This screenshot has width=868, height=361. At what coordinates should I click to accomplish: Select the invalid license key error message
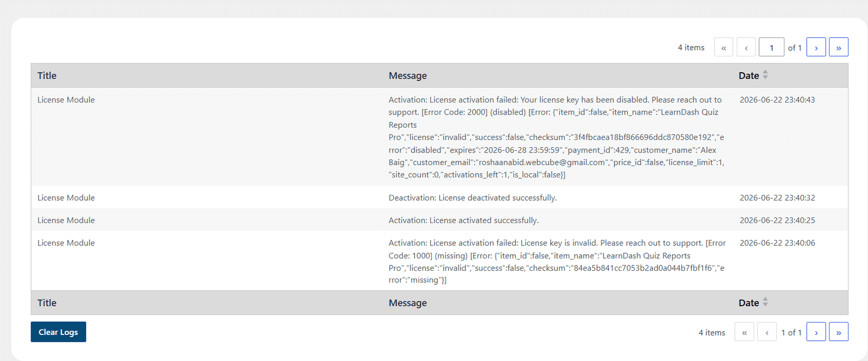point(557,261)
